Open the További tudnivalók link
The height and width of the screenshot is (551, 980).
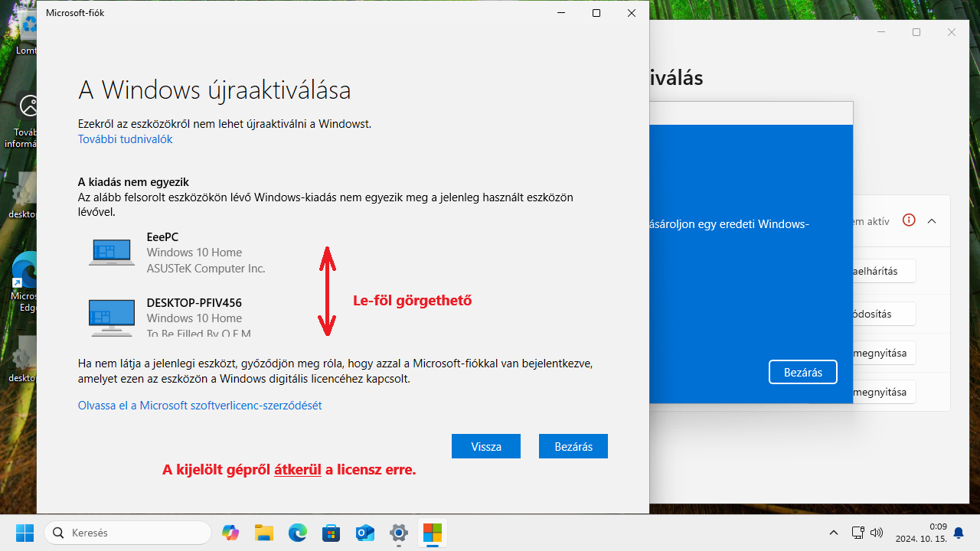pos(125,139)
